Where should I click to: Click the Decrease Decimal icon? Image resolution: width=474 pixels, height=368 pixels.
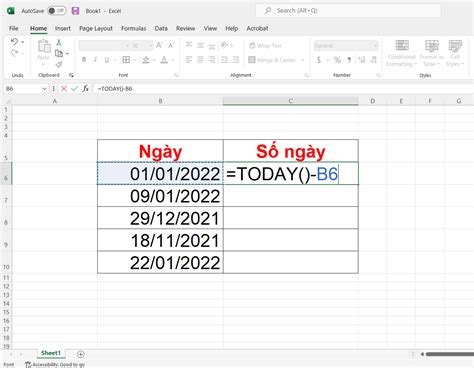pyautogui.click(x=373, y=60)
